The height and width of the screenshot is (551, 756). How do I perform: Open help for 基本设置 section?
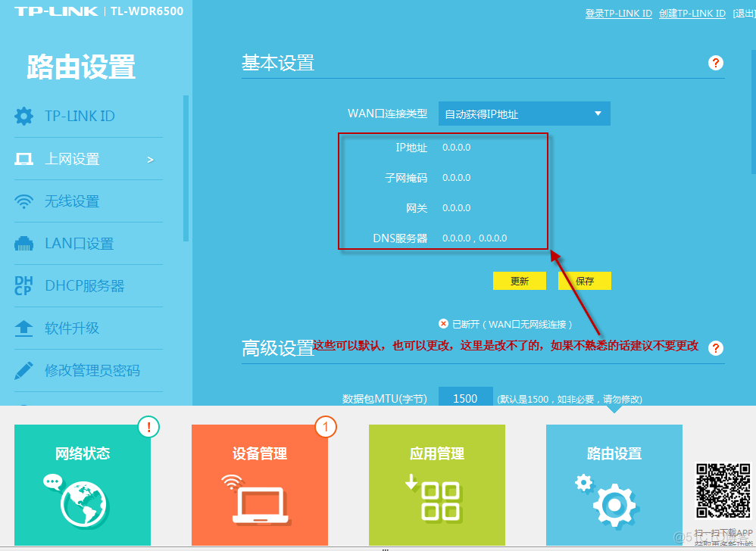point(716,63)
